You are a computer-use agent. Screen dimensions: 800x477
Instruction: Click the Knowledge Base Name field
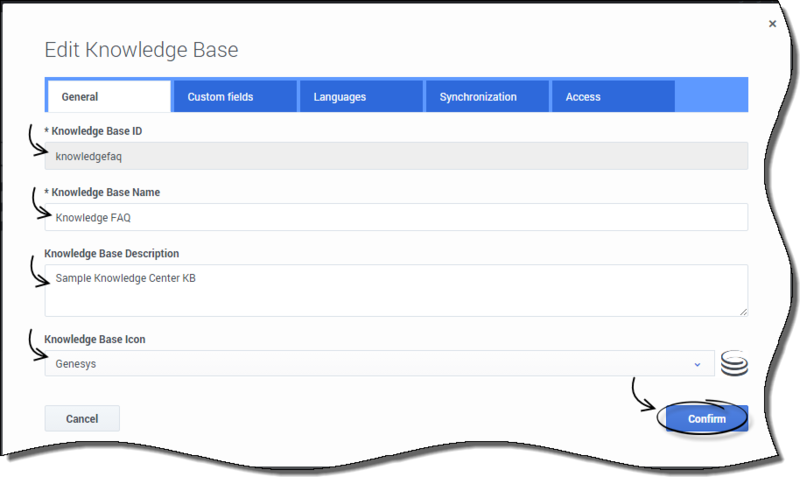396,217
